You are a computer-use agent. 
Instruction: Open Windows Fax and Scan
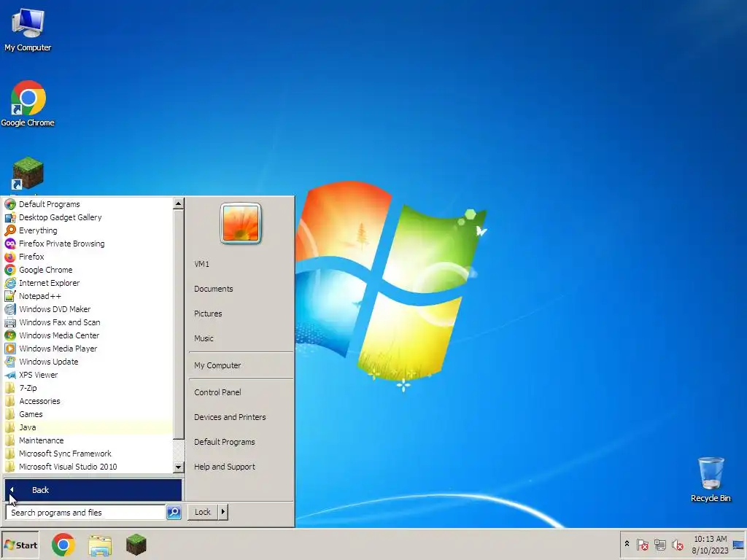coord(88,322)
